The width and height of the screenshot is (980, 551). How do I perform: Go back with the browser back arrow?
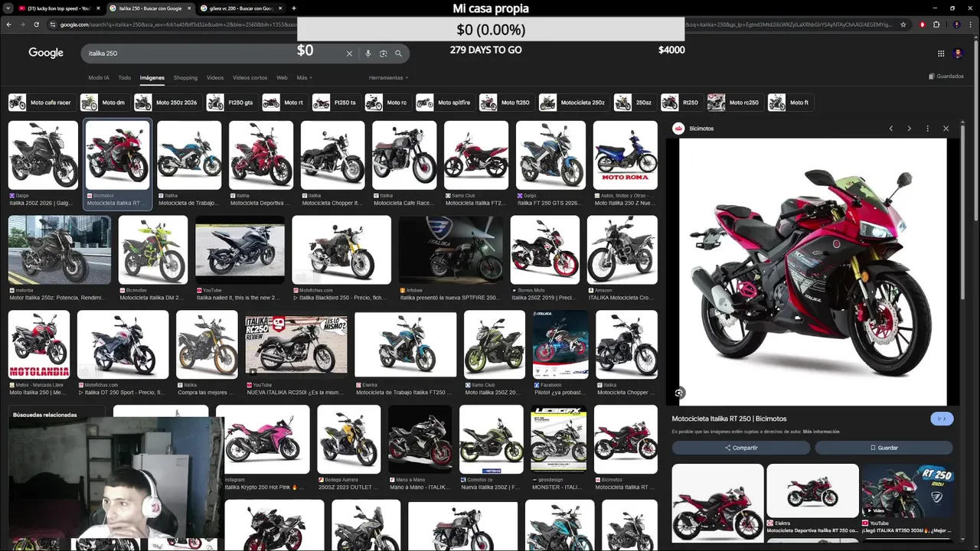[x=8, y=24]
